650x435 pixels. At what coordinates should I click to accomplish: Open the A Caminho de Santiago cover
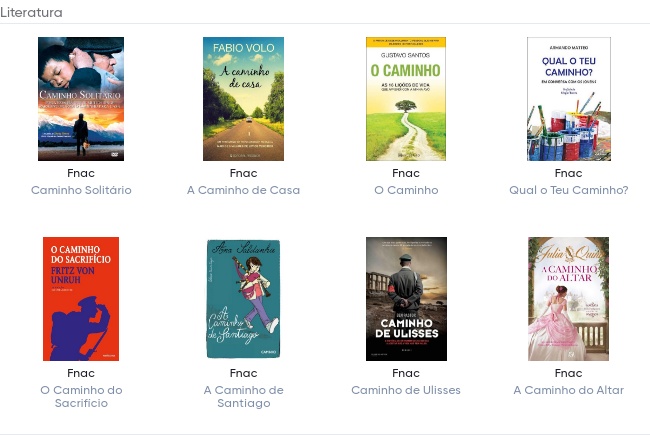(243, 299)
